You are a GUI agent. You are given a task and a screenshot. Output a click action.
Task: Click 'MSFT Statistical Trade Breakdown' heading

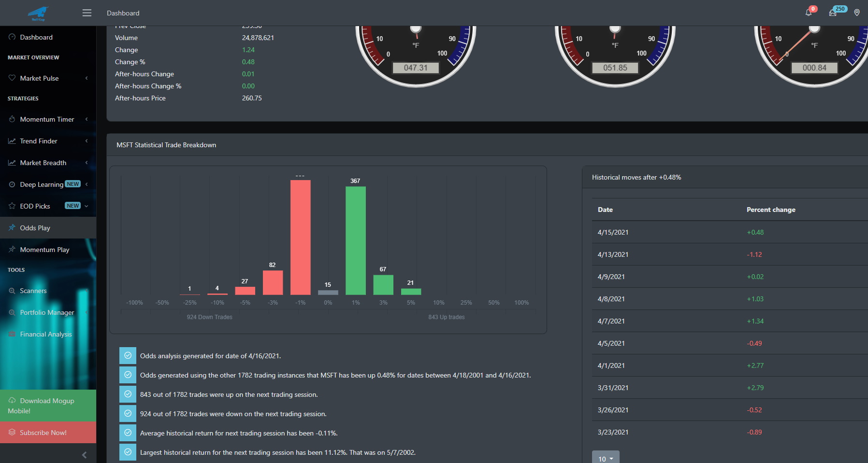pyautogui.click(x=166, y=145)
